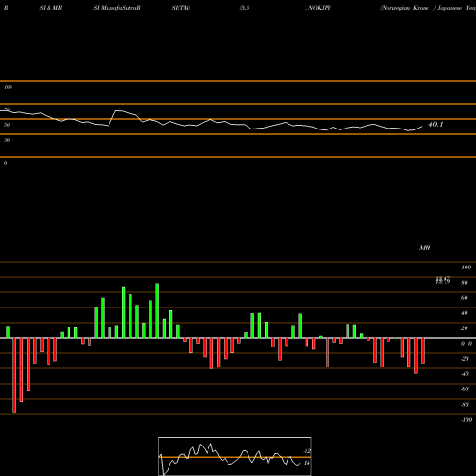Click the 32 value in mini chart
The width and height of the screenshot is (476, 476).
coord(307,451)
